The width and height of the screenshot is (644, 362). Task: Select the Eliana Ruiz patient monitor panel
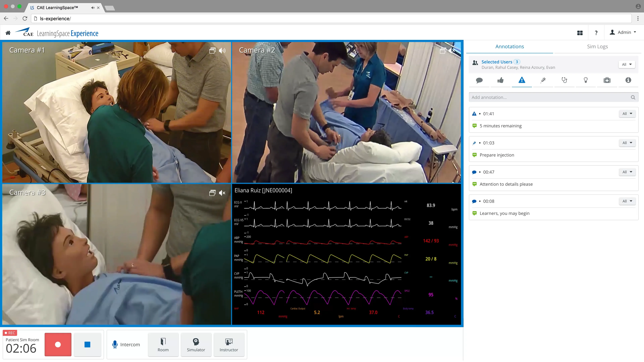tap(346, 255)
